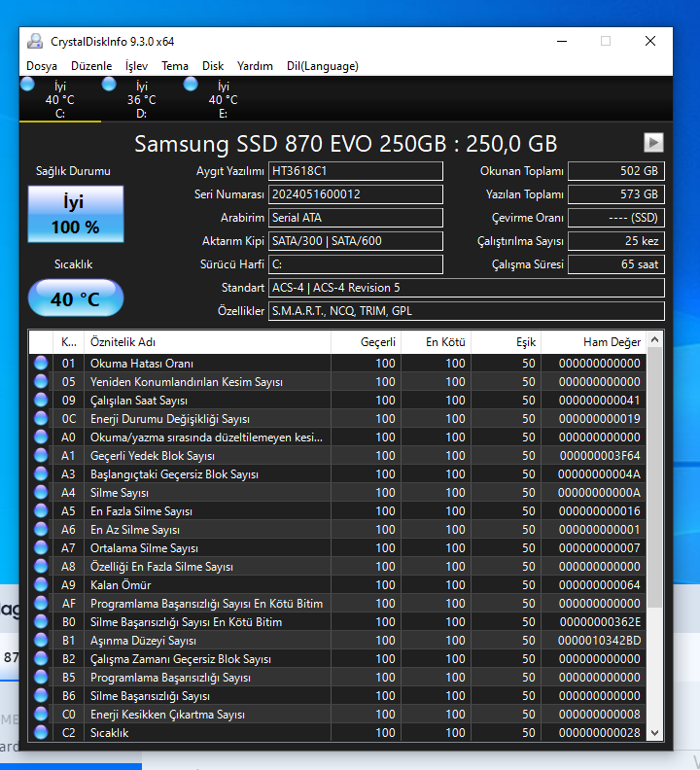
Task: Click the status orb of attribute 05
Action: pos(41,381)
